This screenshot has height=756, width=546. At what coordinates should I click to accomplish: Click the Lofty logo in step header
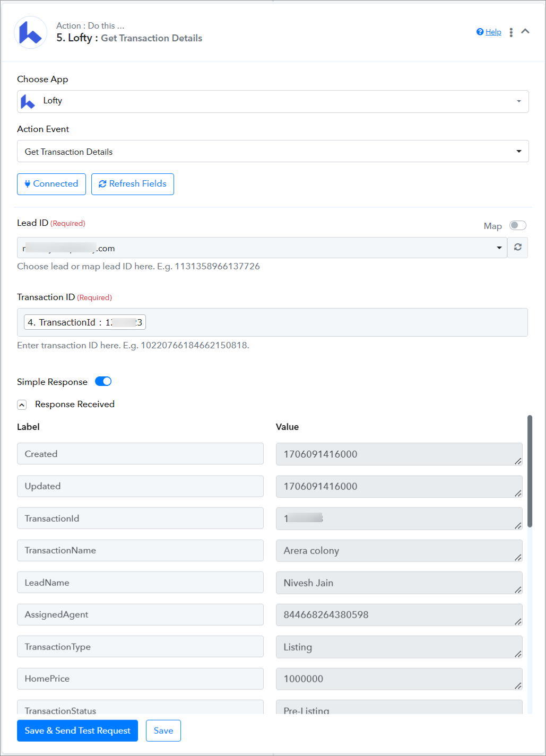(30, 32)
